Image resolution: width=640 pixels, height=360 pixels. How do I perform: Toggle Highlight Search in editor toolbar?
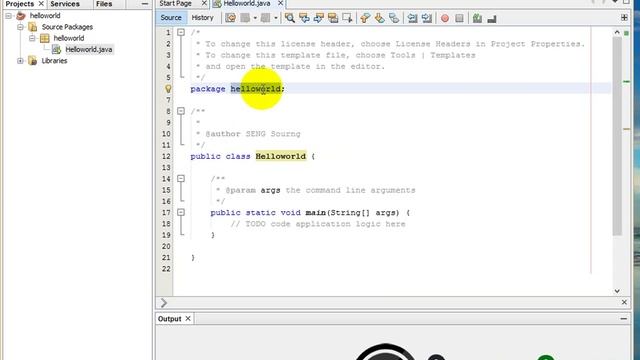333,18
